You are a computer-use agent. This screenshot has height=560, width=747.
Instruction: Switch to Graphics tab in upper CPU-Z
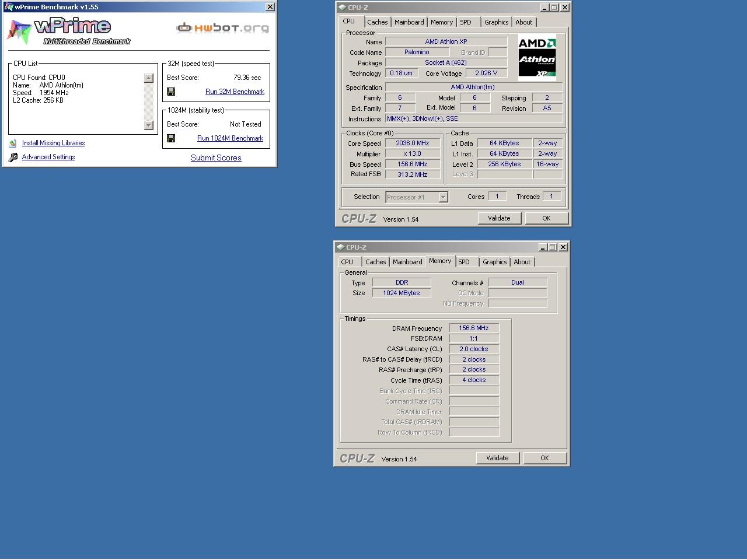[497, 22]
